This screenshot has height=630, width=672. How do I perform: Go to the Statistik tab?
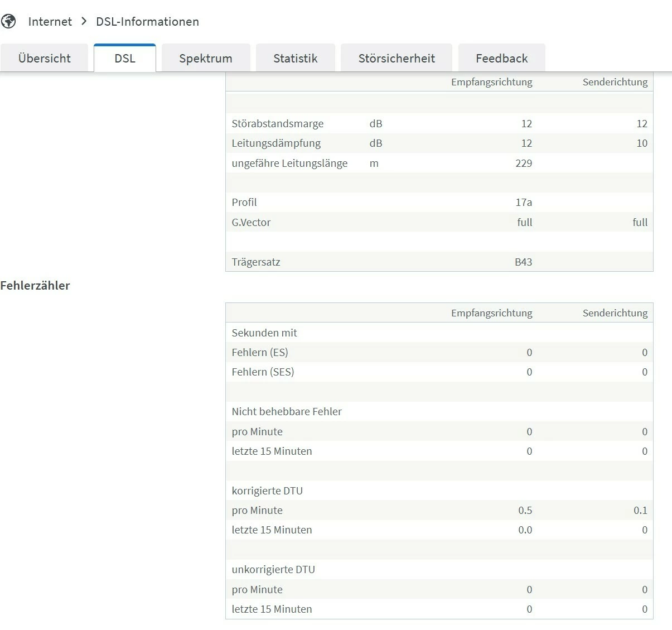click(x=296, y=59)
